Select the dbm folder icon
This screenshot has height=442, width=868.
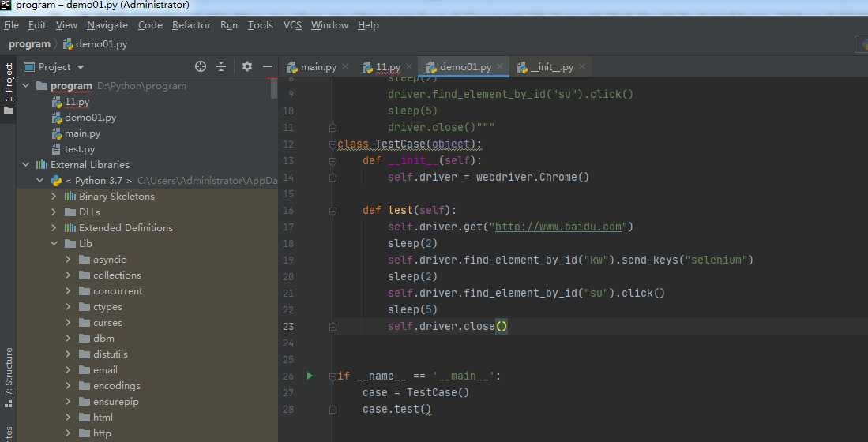coord(85,338)
